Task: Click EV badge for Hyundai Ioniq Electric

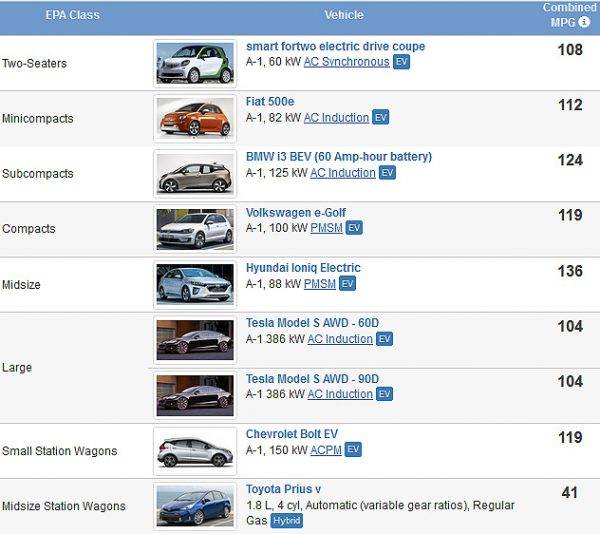Action: 347,283
